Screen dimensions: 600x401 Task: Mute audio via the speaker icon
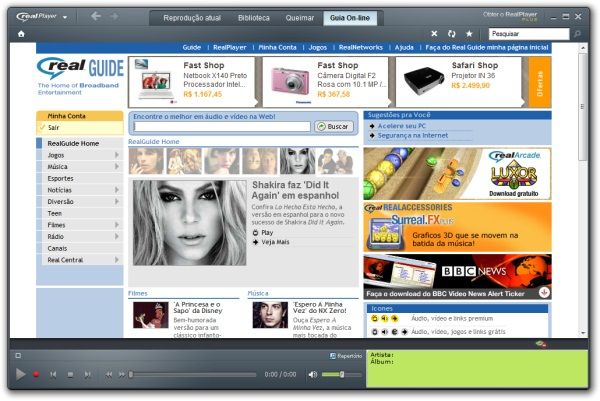313,374
